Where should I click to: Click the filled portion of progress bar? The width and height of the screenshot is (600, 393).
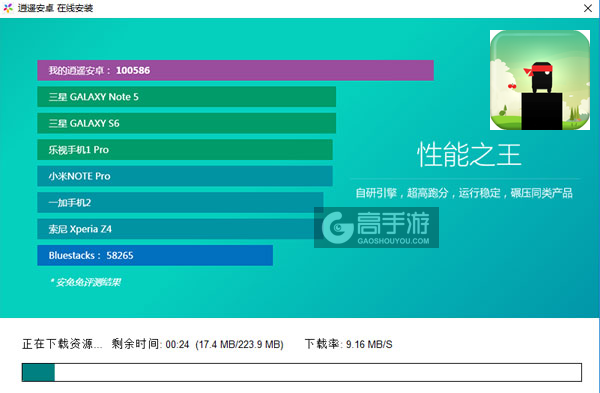coord(38,372)
